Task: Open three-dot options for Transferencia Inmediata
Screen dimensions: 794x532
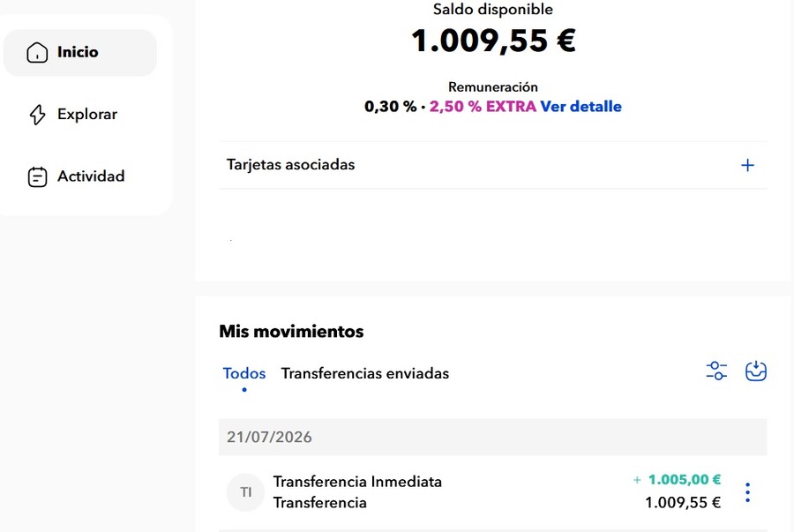Action: (747, 492)
